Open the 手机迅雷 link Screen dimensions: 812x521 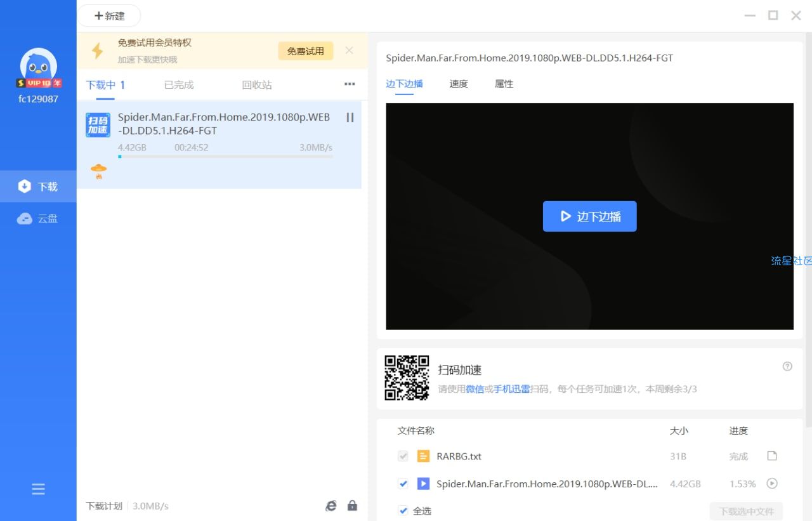[x=511, y=389]
